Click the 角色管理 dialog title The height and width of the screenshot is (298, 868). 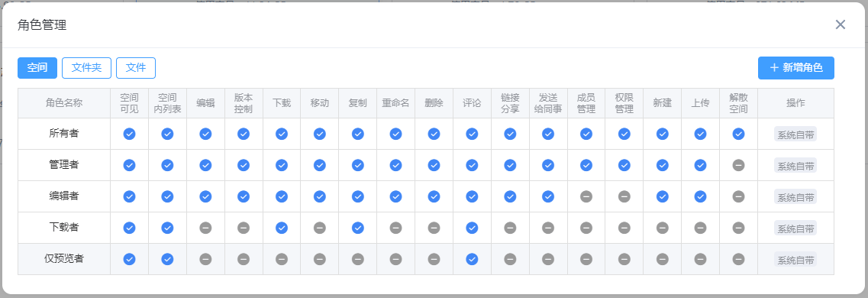click(x=42, y=25)
